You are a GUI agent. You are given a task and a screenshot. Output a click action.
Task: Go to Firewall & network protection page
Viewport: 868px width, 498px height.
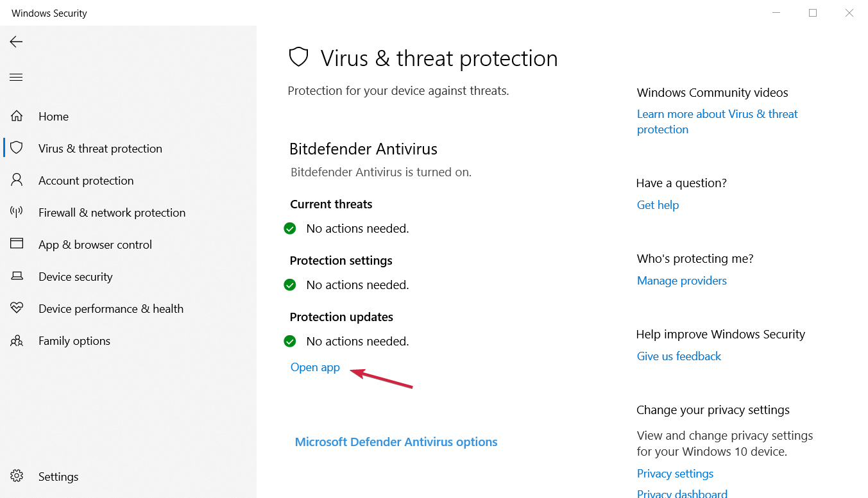point(112,213)
